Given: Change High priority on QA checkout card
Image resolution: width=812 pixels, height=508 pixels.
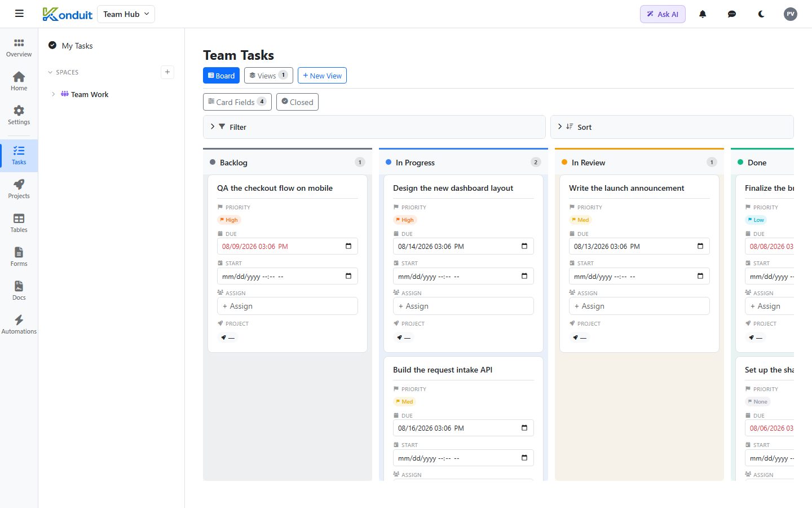Looking at the screenshot, I should [229, 220].
